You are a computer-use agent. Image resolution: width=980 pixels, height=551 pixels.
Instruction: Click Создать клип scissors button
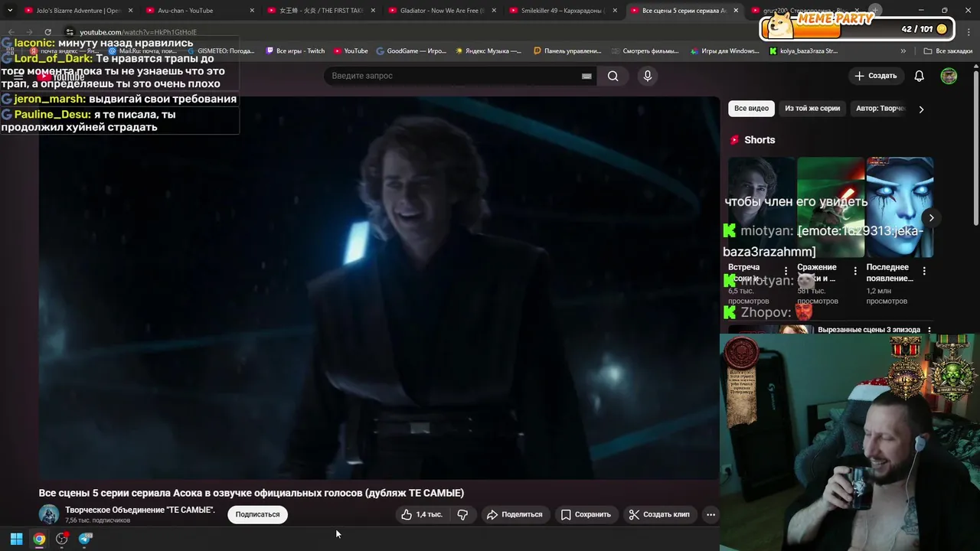(x=659, y=514)
